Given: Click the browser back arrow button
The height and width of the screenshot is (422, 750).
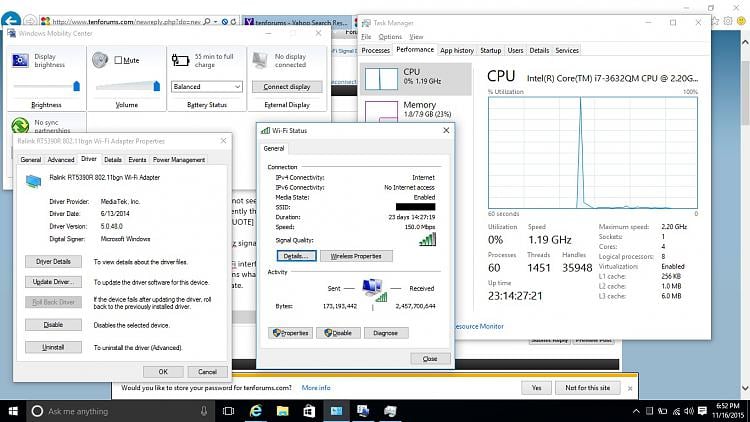Looking at the screenshot, I should (x=11, y=21).
